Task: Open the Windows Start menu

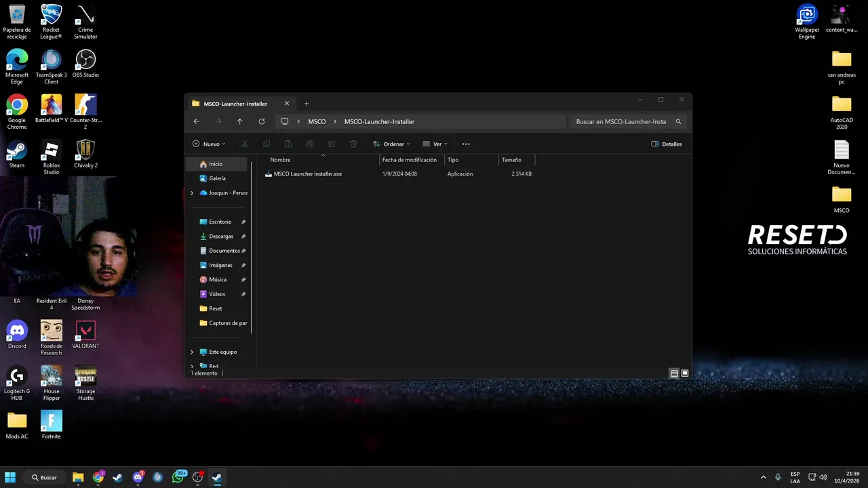Action: pyautogui.click(x=10, y=477)
